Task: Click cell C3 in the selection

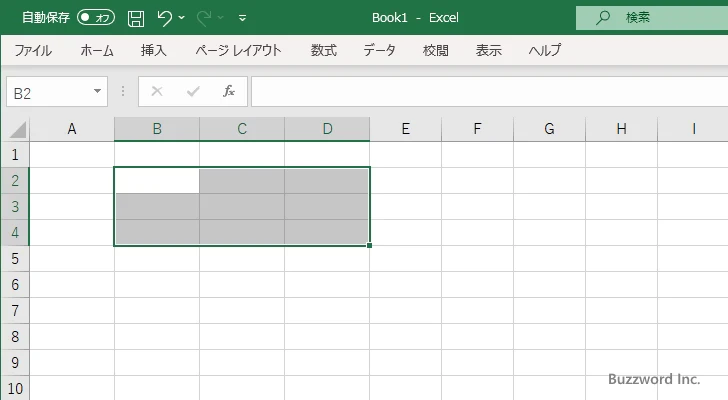Action: click(x=242, y=206)
